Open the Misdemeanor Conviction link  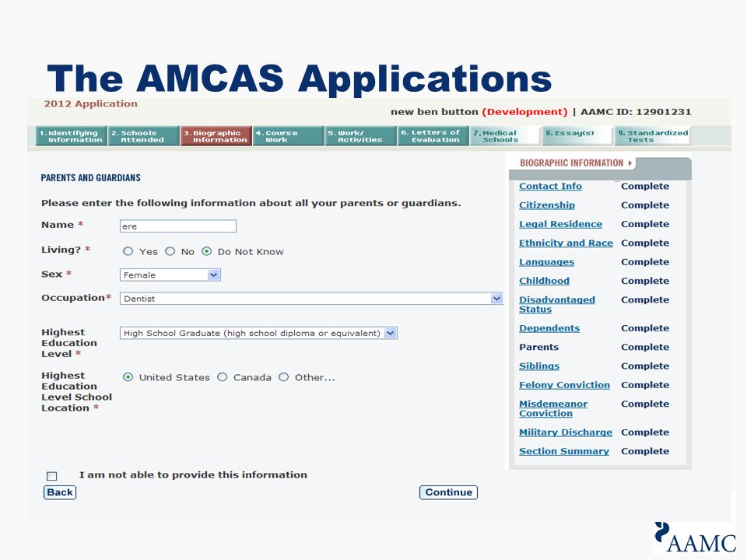(x=553, y=408)
